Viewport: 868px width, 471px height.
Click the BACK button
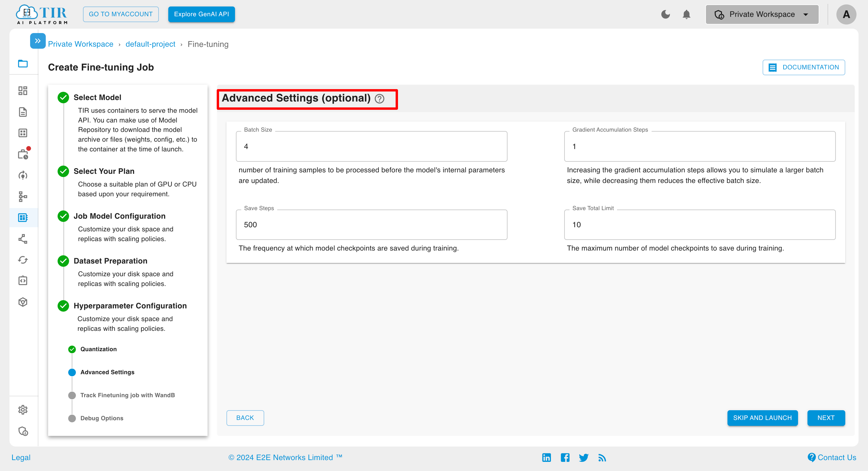point(245,418)
